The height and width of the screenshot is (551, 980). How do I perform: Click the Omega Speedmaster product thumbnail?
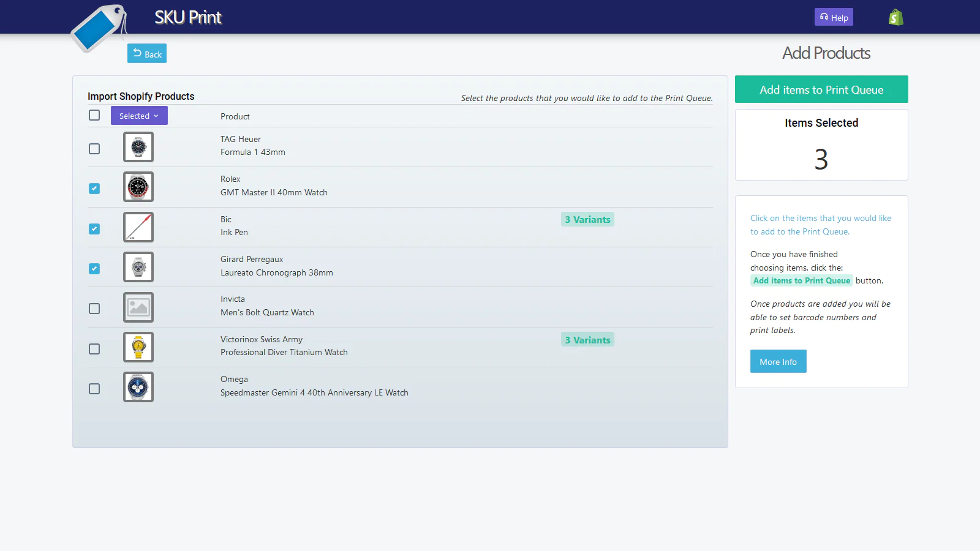(138, 387)
